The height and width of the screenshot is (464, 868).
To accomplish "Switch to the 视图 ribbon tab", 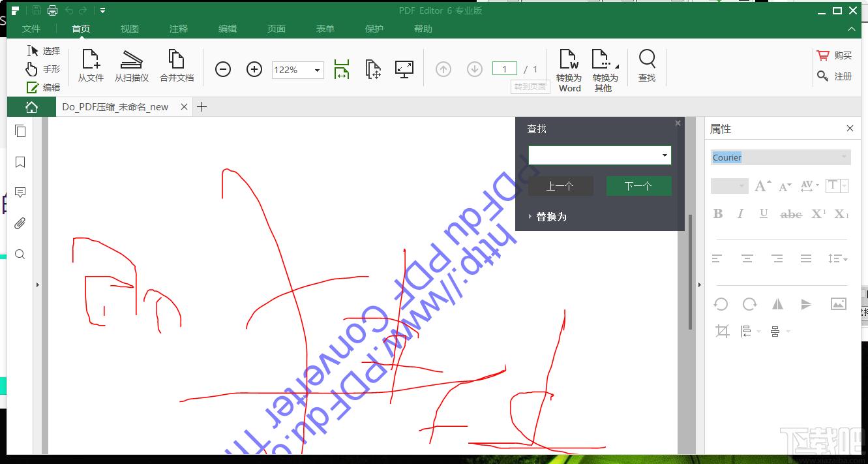I will tap(130, 29).
